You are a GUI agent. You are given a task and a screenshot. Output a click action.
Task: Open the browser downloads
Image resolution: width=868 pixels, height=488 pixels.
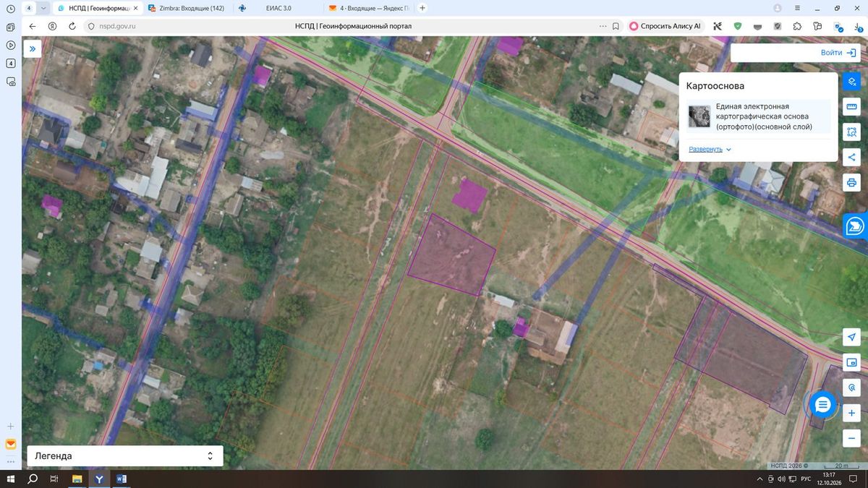859,26
